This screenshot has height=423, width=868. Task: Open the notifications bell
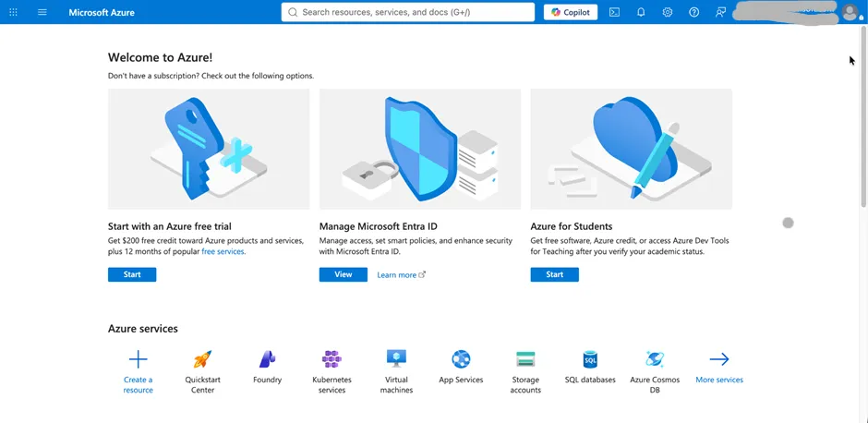click(x=641, y=12)
